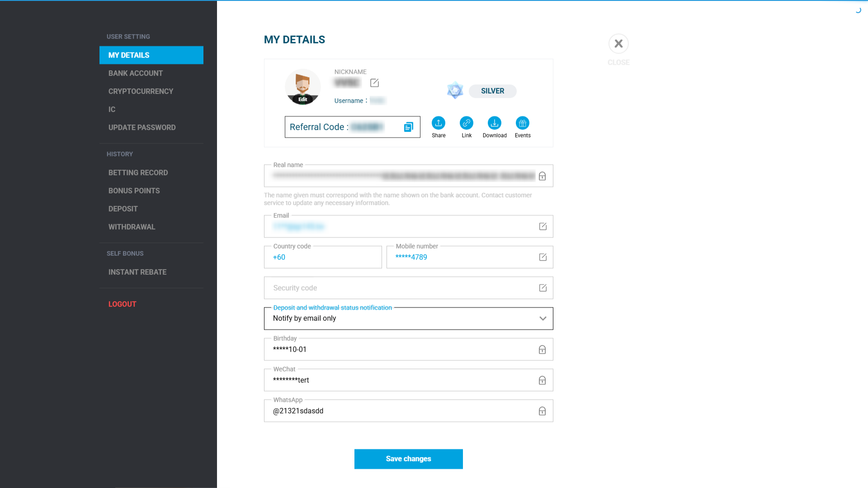Open the referral Link icon
The height and width of the screenshot is (488, 868).
click(x=466, y=122)
